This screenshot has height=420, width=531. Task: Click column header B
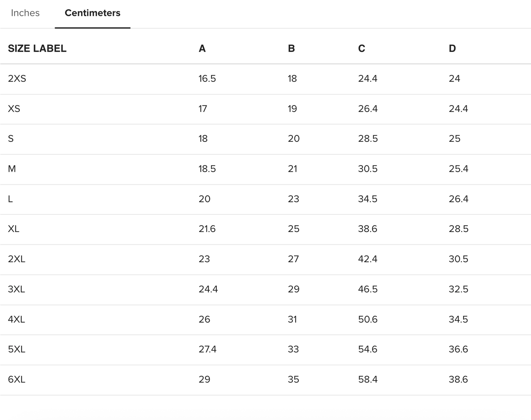[x=291, y=48]
